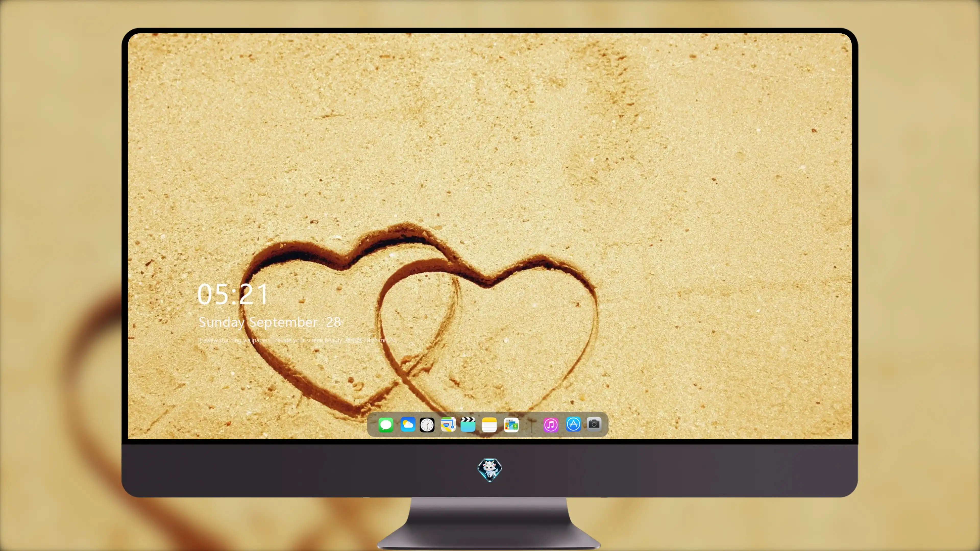Open the Maps app in the dock
The image size is (980, 551).
(448, 424)
